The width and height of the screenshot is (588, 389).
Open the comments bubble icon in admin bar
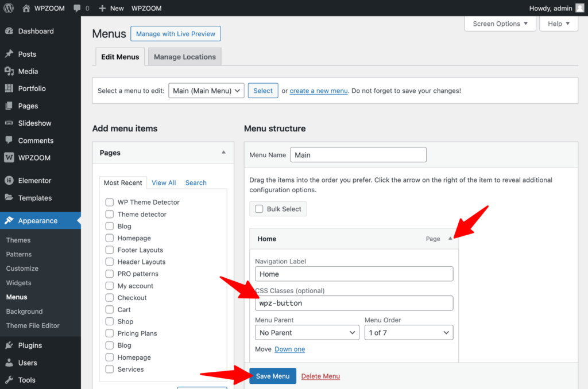point(77,8)
